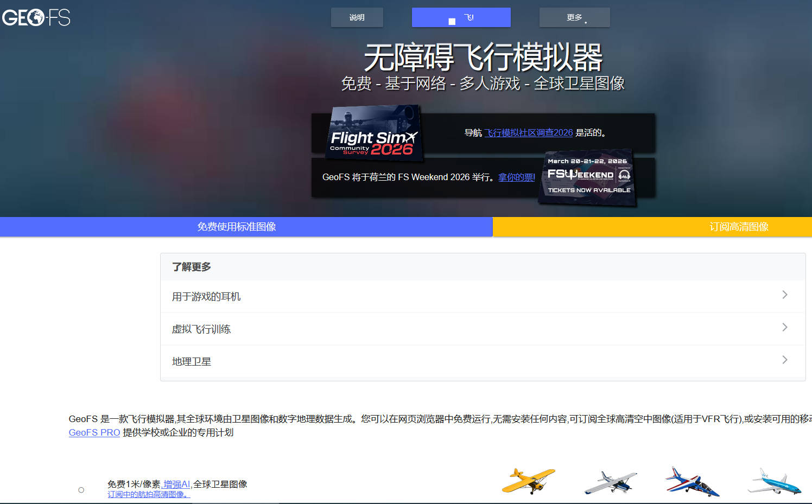This screenshot has height=504, width=812.
Task: Open the 飞行模拟社区调查2026 link
Action: 528,133
